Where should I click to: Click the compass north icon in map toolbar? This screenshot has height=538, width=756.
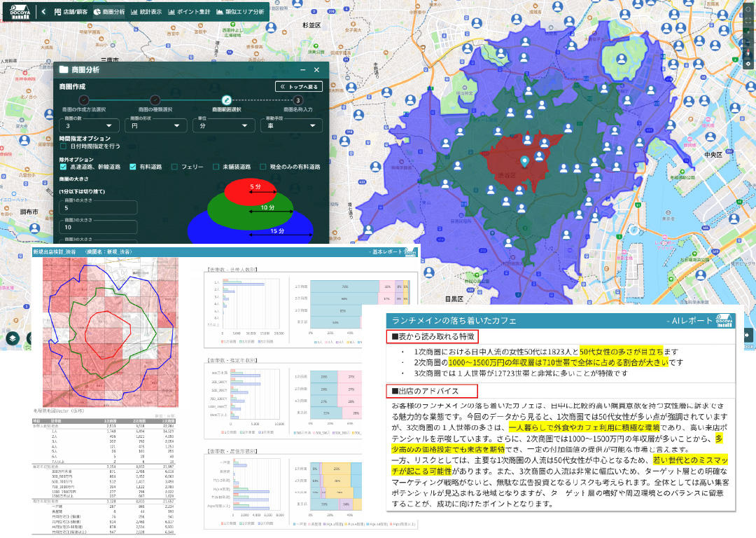pos(748,52)
